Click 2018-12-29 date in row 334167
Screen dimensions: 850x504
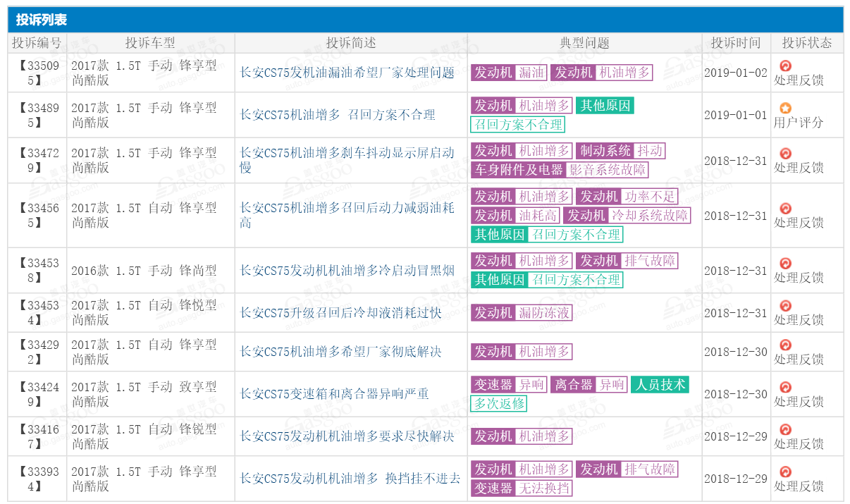click(736, 436)
